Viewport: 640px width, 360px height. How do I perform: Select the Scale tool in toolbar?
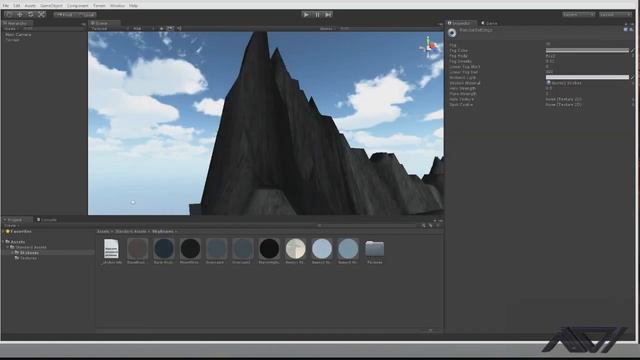tap(41, 14)
